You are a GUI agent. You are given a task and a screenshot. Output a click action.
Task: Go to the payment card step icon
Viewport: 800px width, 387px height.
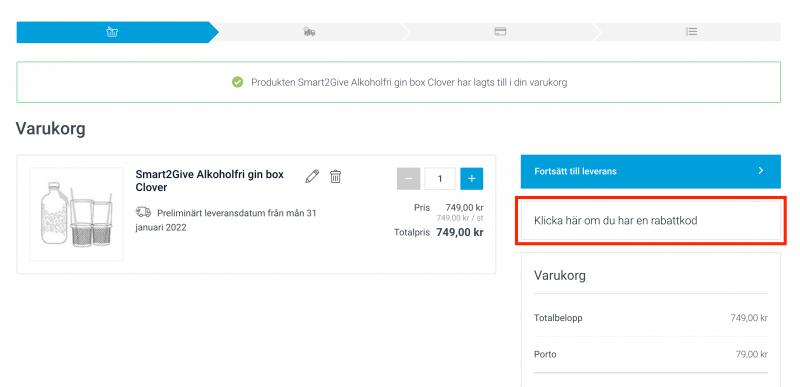[x=501, y=32]
